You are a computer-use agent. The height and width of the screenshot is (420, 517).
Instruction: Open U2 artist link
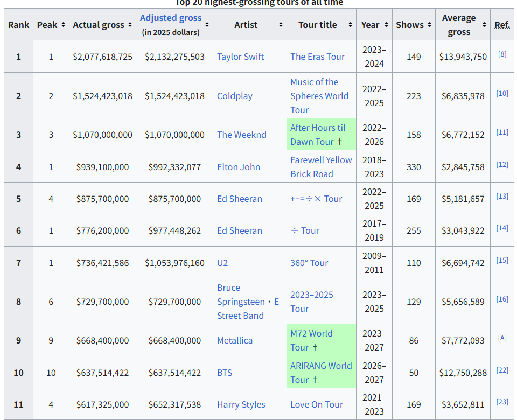click(x=222, y=263)
